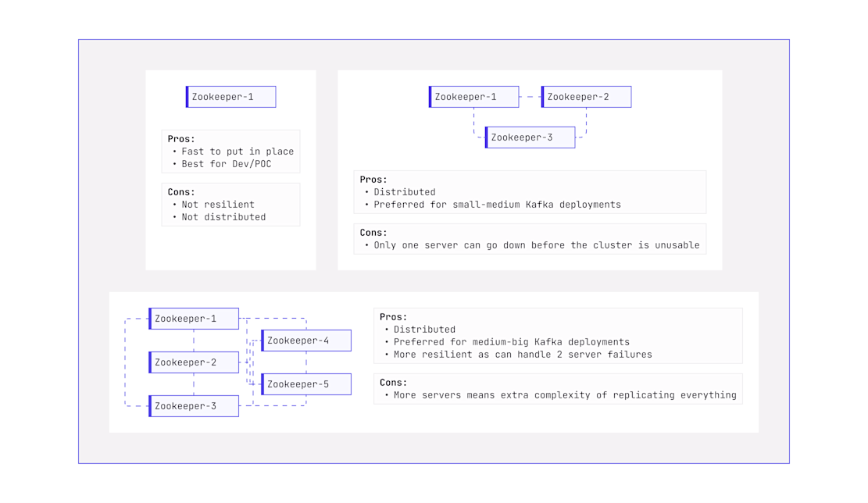Click "Pros:" heading in single-node panel

coord(181,139)
